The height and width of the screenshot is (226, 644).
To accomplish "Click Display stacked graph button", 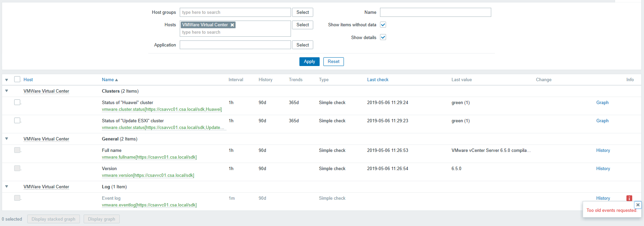I will click(x=53, y=219).
